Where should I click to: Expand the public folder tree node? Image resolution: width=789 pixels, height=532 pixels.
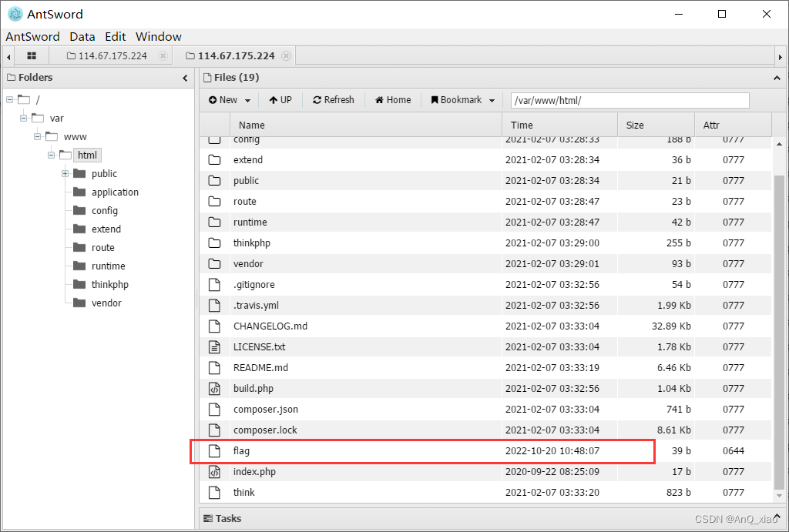coord(65,173)
